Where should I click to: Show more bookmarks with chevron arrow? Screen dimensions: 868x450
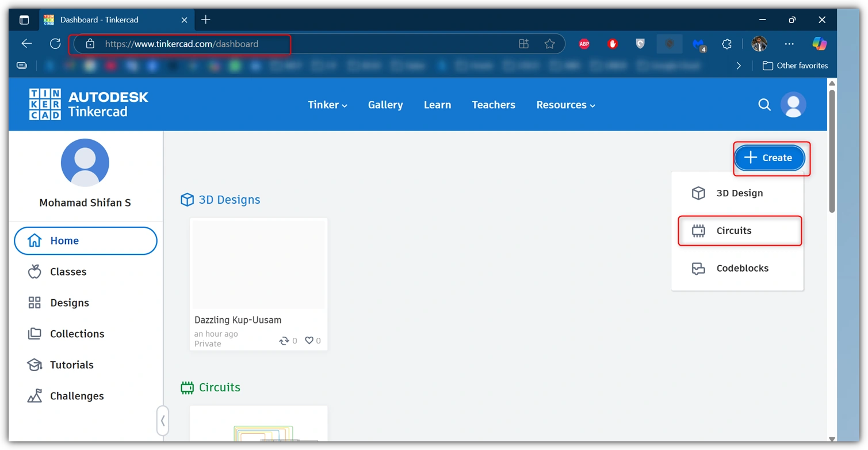(739, 66)
